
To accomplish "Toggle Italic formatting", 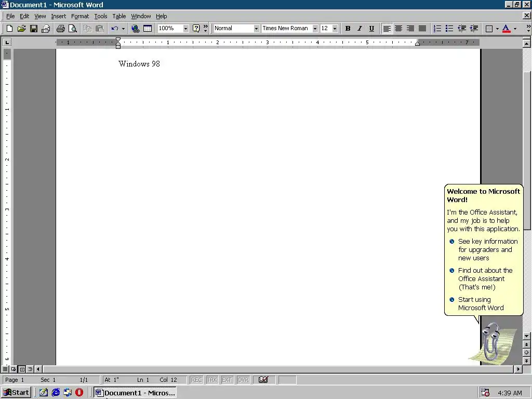I will [x=360, y=29].
